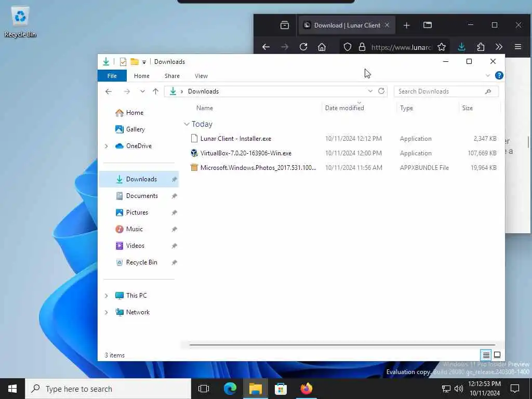
Task: Click the Search Downloads field
Action: 446,91
